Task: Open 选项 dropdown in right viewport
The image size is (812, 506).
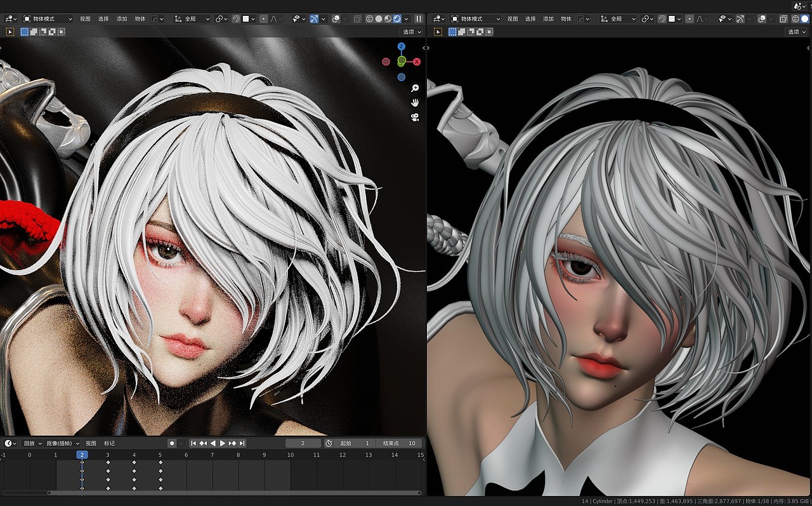Action: (797, 32)
